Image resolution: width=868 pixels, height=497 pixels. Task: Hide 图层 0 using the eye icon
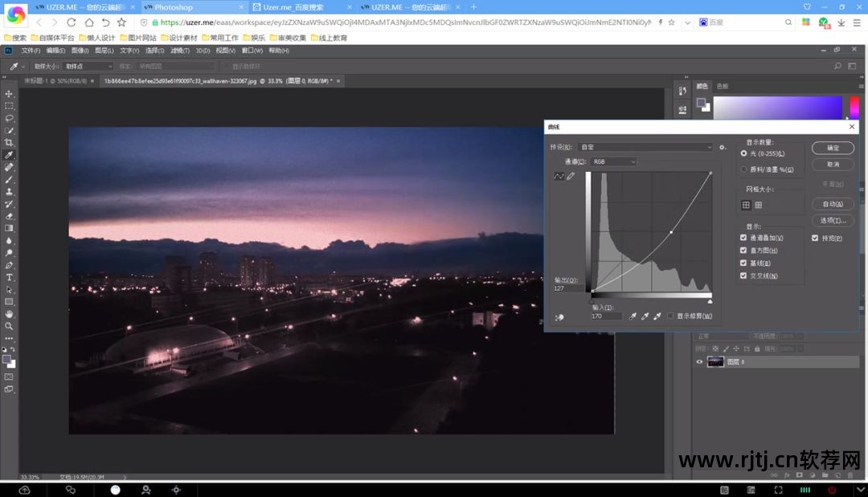pos(699,362)
